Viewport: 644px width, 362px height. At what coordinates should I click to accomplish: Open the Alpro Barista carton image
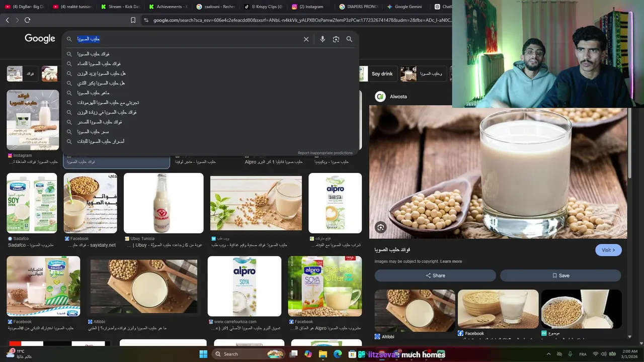coord(335,203)
